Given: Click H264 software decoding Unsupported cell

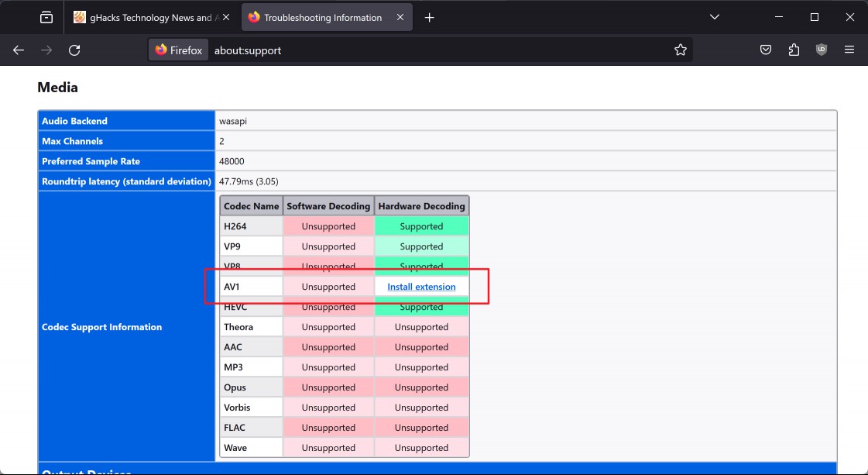Looking at the screenshot, I should coord(328,226).
